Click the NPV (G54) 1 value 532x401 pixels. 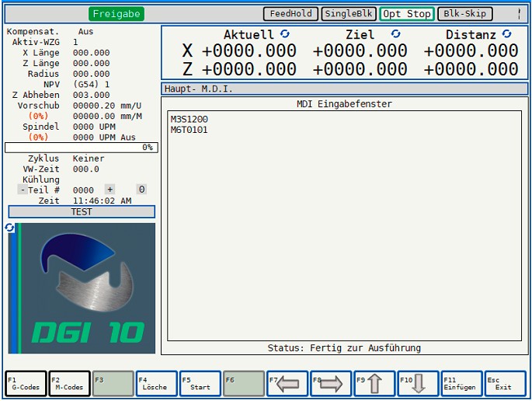click(x=91, y=84)
